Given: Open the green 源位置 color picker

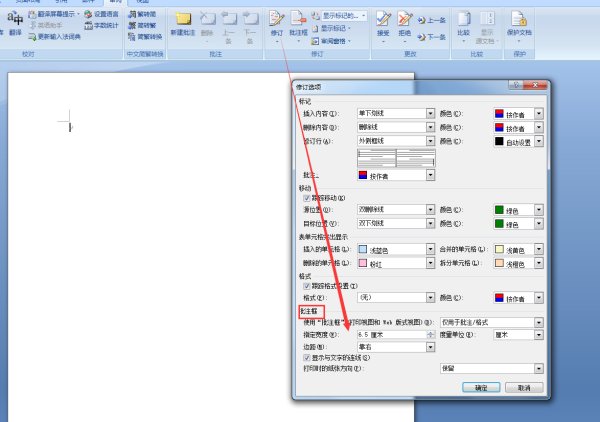Looking at the screenshot, I should click(x=518, y=210).
